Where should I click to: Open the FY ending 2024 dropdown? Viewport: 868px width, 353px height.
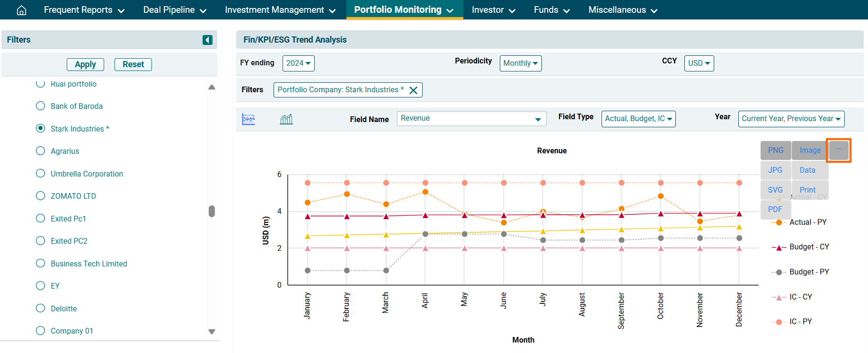(x=298, y=63)
